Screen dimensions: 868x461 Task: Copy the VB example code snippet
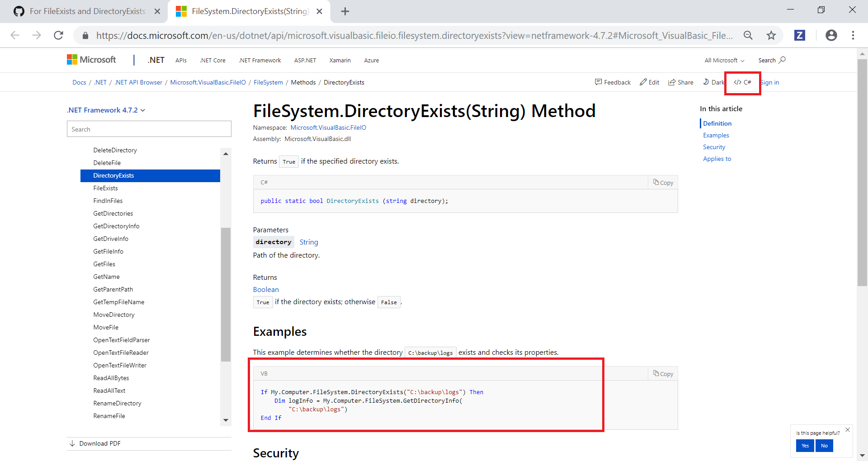[x=662, y=373]
